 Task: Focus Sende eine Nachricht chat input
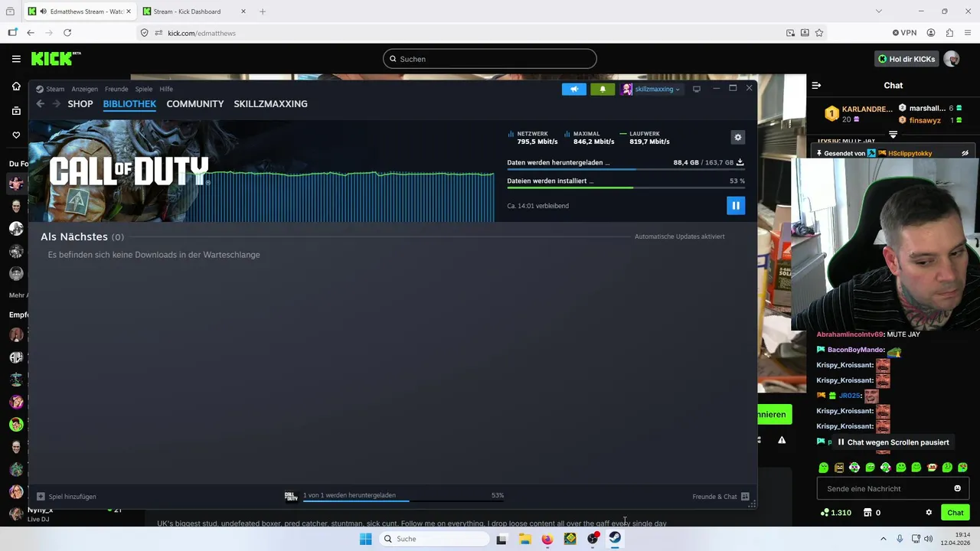pyautogui.click(x=892, y=488)
